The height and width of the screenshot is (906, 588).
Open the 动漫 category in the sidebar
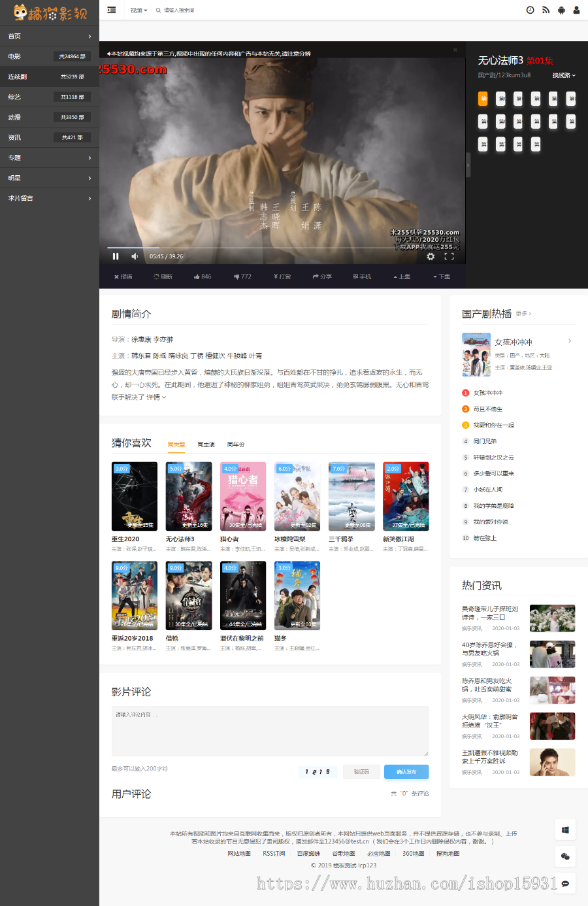pos(50,117)
